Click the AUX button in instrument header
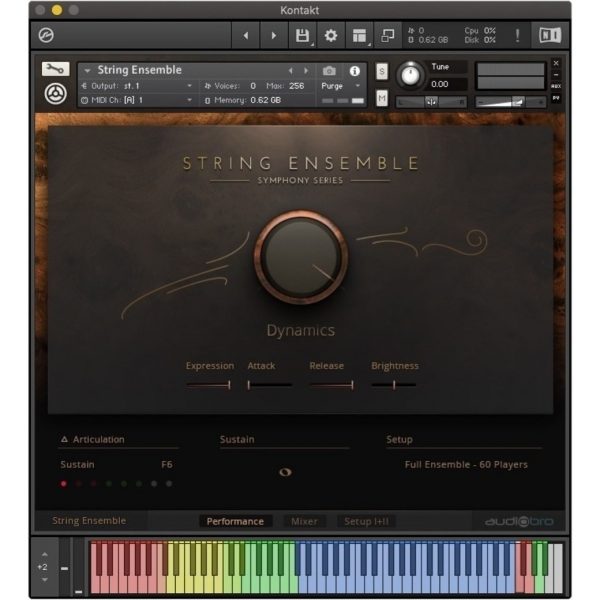600x600 pixels. pos(556,86)
